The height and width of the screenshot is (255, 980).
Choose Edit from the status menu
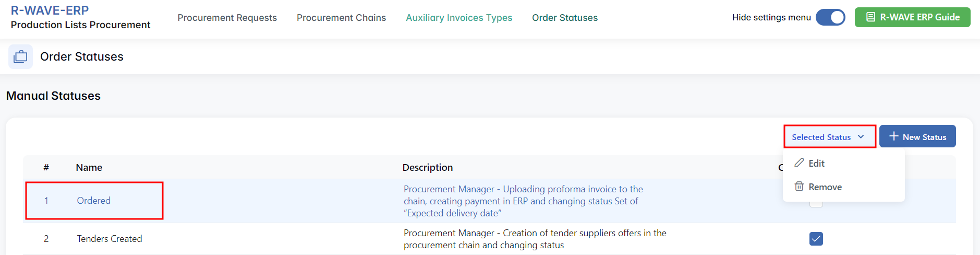click(816, 164)
